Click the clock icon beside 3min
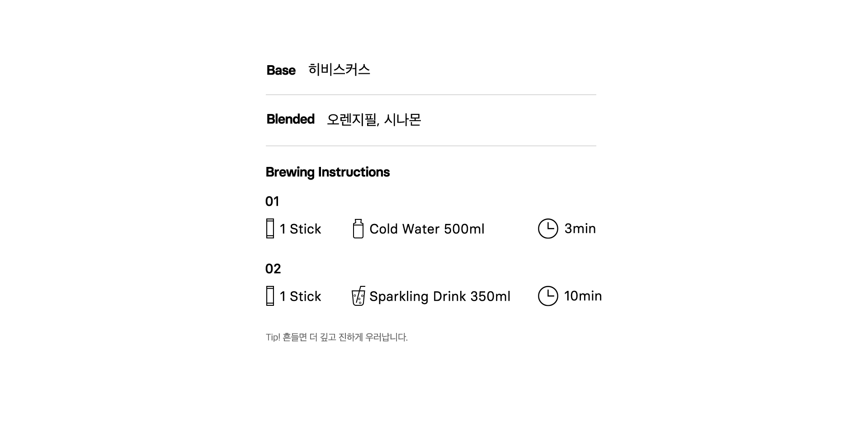868x432 pixels. (x=548, y=228)
